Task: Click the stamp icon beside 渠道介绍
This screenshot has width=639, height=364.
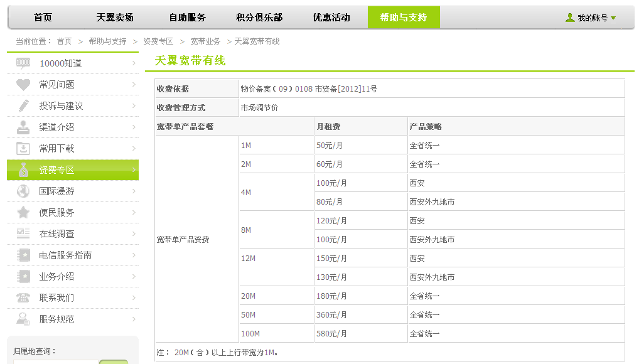Action: (x=23, y=127)
